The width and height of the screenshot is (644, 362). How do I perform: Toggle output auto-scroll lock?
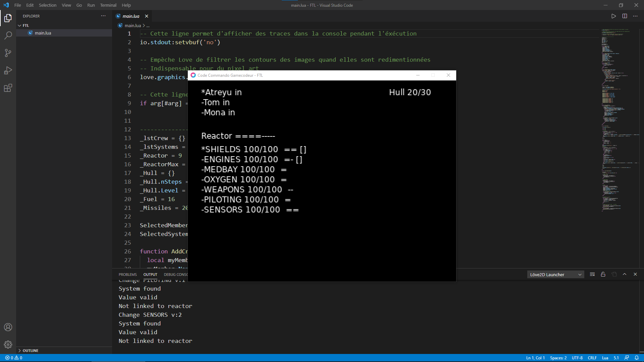click(x=603, y=274)
